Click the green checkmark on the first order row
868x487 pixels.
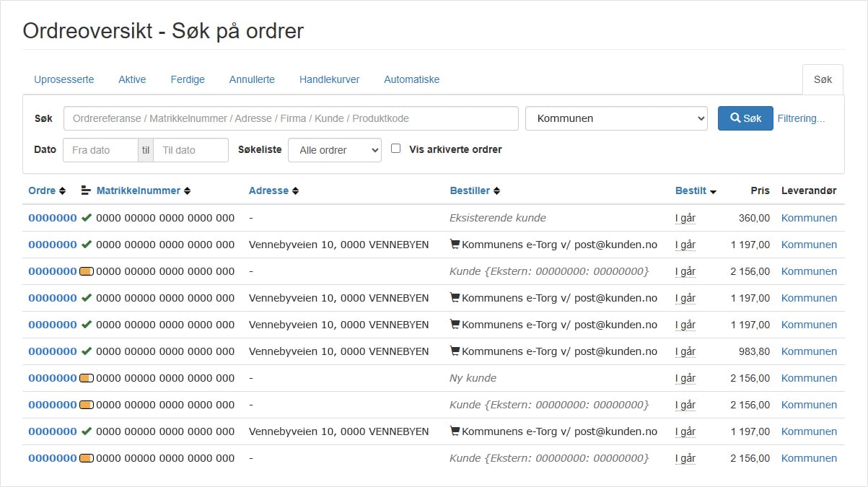(x=87, y=218)
